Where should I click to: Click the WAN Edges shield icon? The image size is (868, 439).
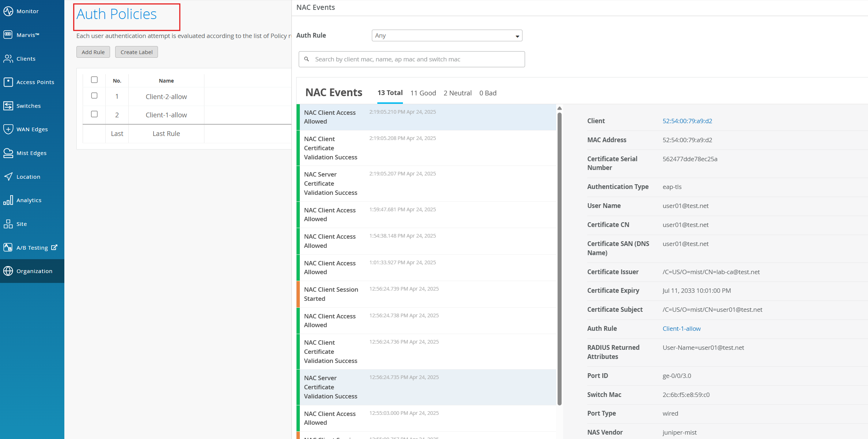[x=8, y=129]
